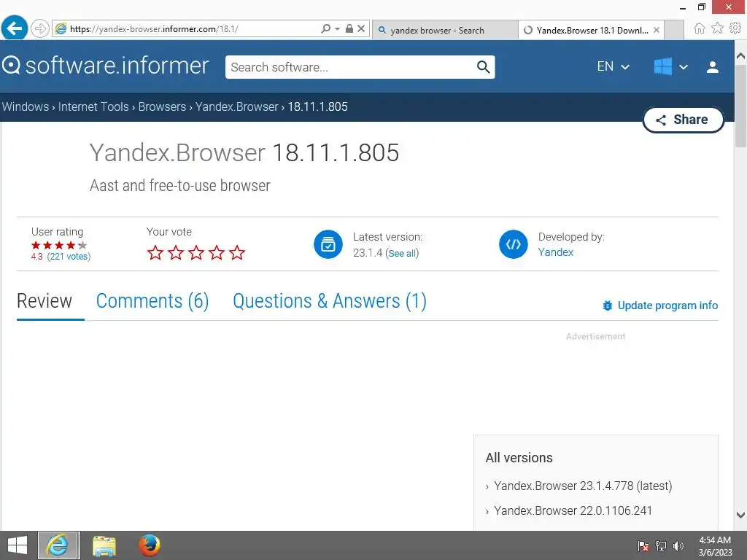Open favorites with the star icon
747x560 pixels.
[x=717, y=28]
